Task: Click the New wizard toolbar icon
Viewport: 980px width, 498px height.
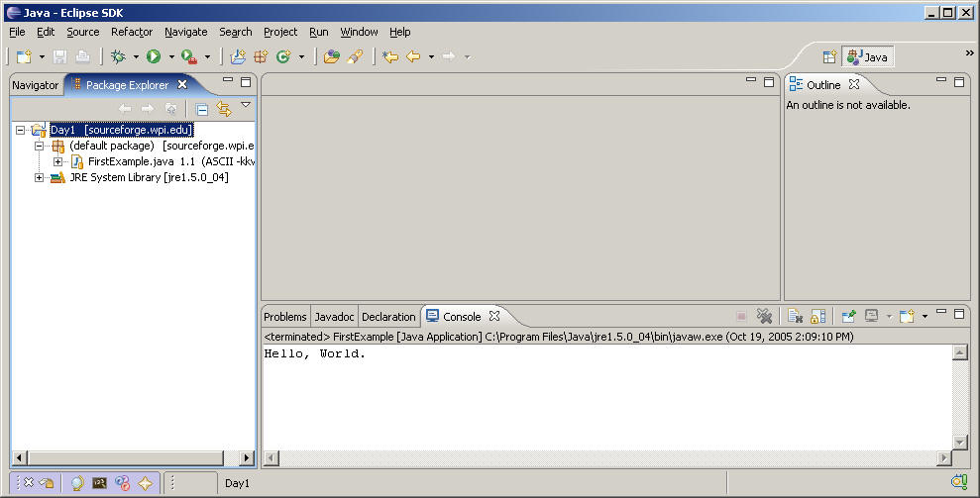Action: 24,56
